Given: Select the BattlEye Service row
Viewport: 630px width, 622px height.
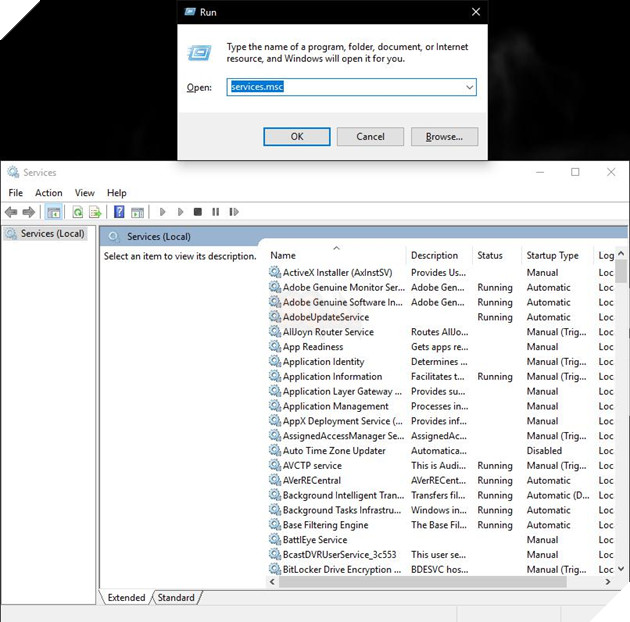Looking at the screenshot, I should 314,540.
